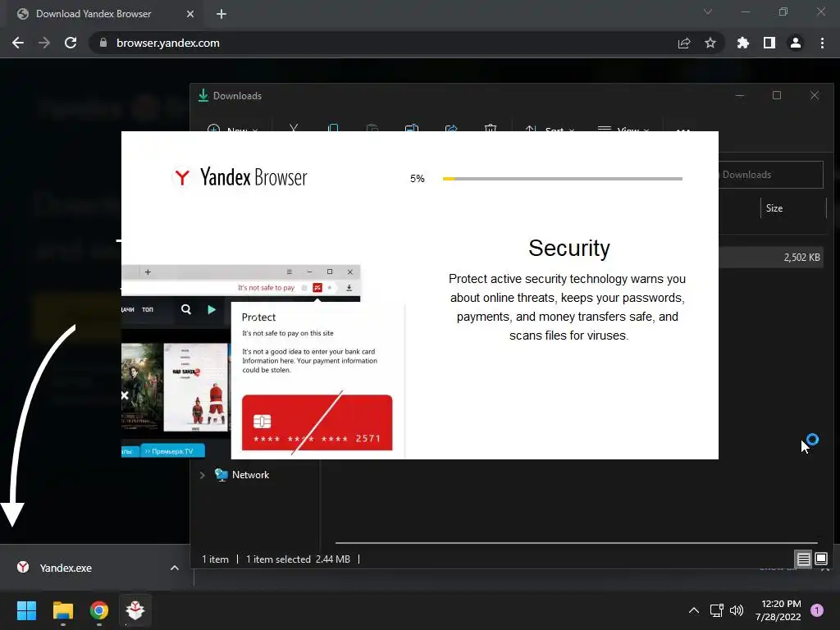Viewport: 840px width, 630px height.
Task: Open volume control tray icon
Action: [x=737, y=610]
